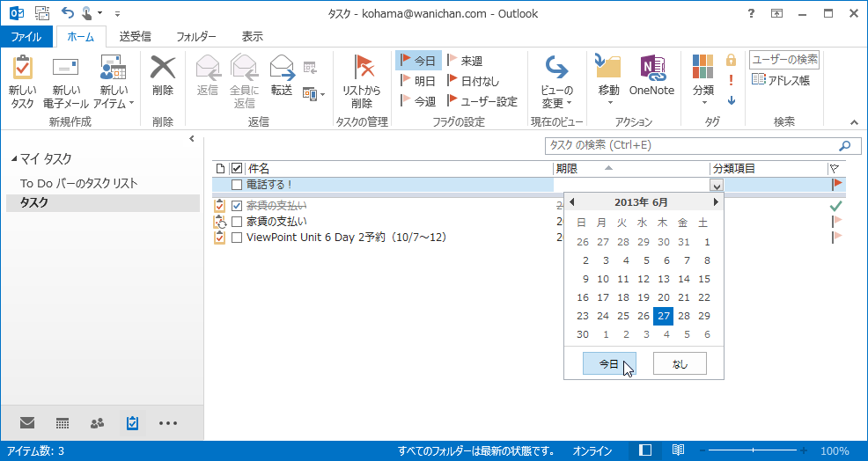Flag the task for 明日
Image resolution: width=868 pixels, height=461 pixels.
point(418,81)
